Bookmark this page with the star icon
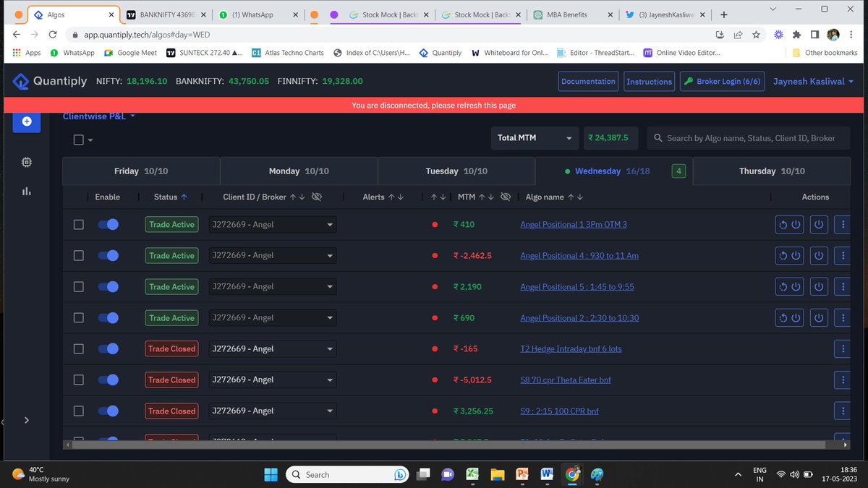868x488 pixels. coord(756,34)
